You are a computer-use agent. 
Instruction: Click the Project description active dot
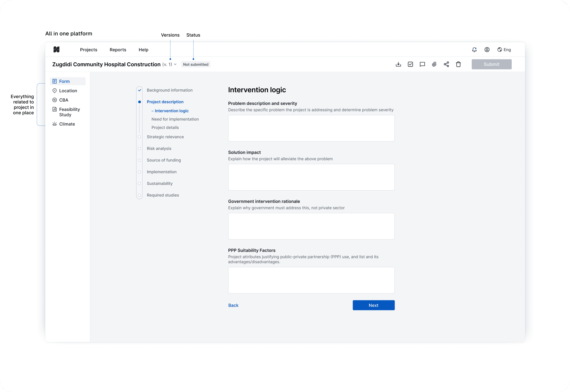(x=139, y=102)
